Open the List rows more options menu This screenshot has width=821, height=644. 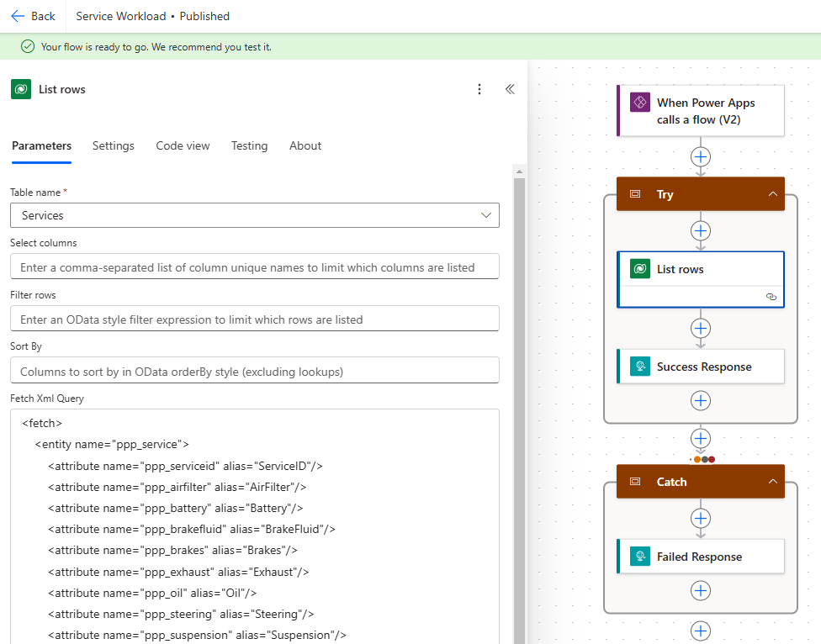click(x=479, y=89)
